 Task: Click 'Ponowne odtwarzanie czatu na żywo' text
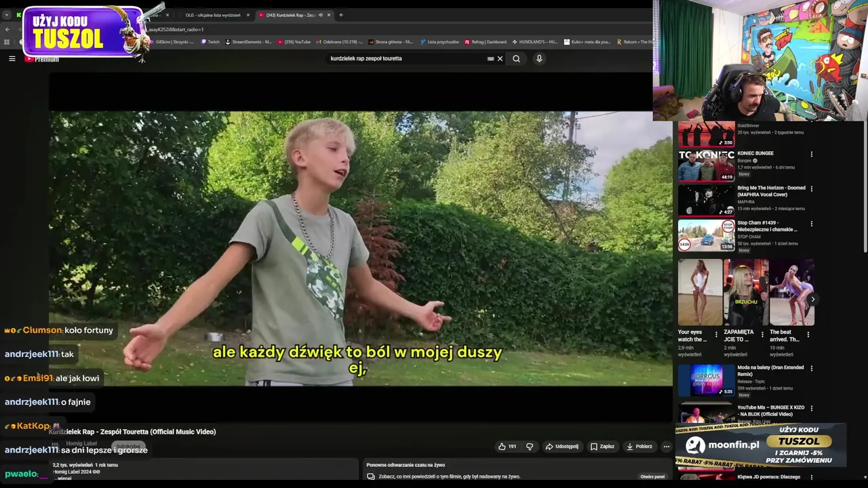[x=406, y=465]
